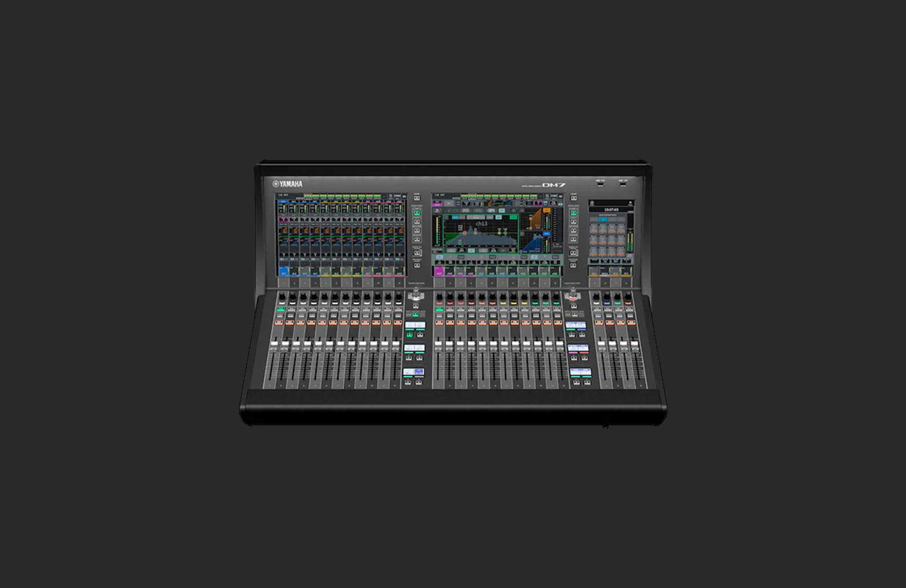Screen dimensions: 906x588
Task: Toggle the green button on the first left-bank channel
Action: (281, 309)
